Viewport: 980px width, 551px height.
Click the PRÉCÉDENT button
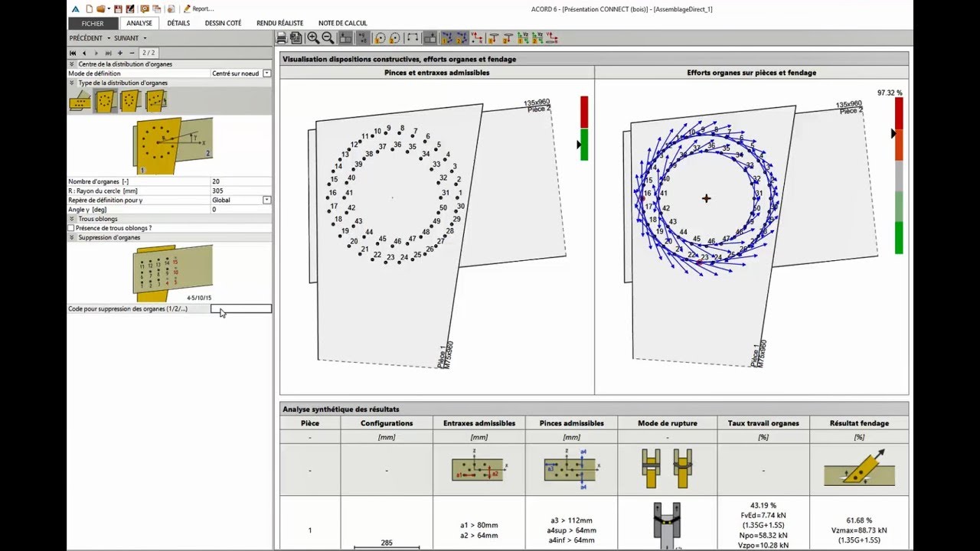coord(86,38)
